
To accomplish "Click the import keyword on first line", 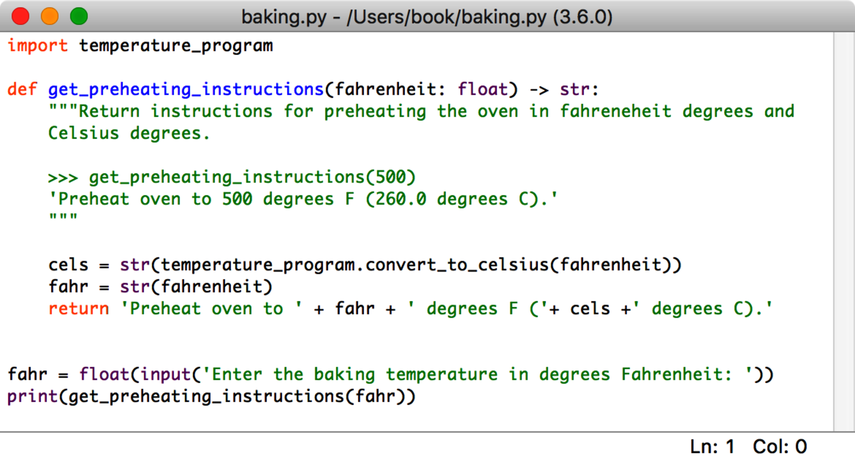I will point(37,45).
